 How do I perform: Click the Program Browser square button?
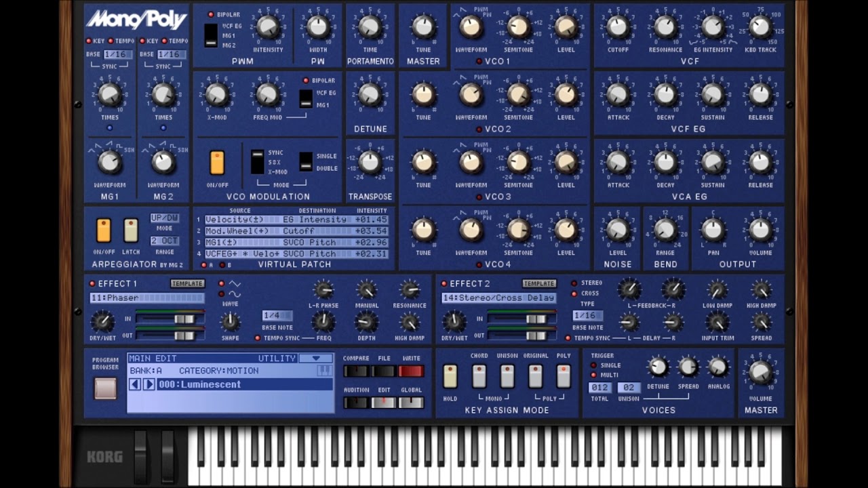click(105, 388)
